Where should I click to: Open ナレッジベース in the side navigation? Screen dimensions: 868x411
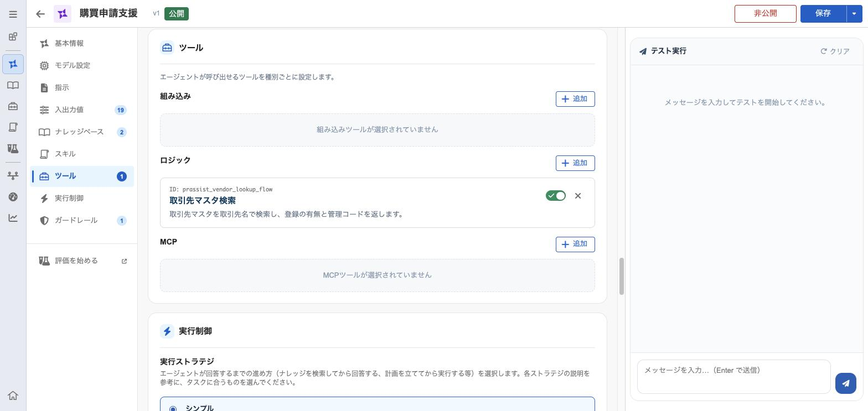[x=82, y=132]
